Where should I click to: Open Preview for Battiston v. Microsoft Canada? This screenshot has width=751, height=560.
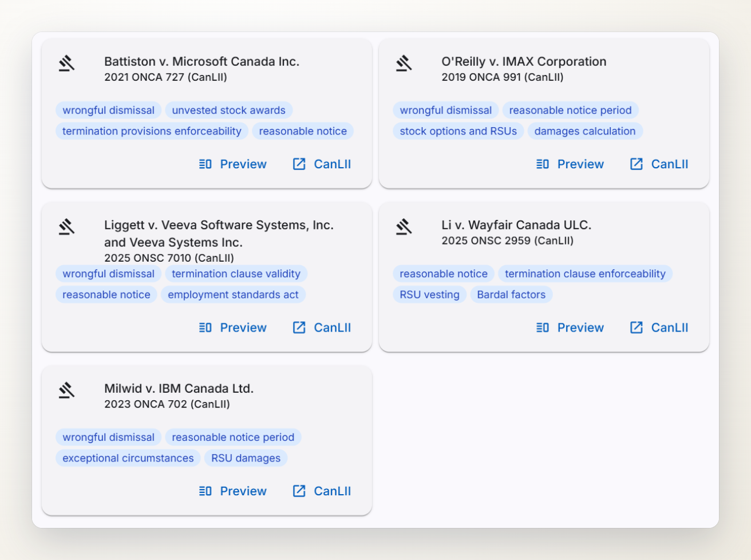(233, 164)
